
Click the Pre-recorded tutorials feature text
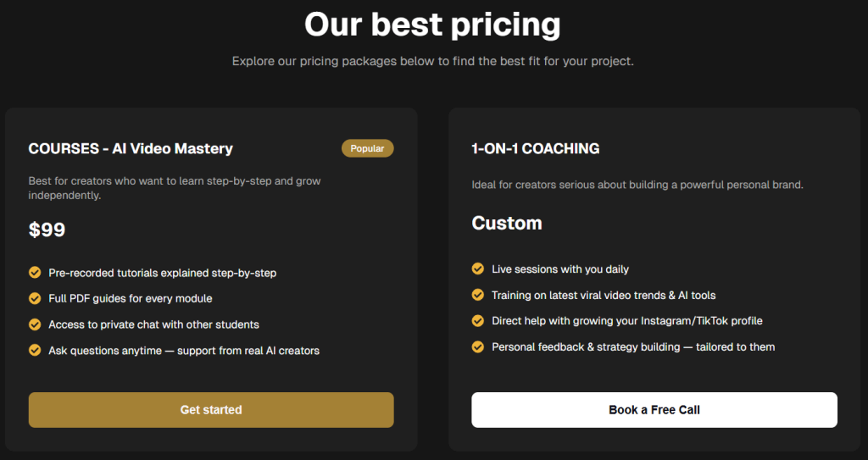[x=162, y=273]
